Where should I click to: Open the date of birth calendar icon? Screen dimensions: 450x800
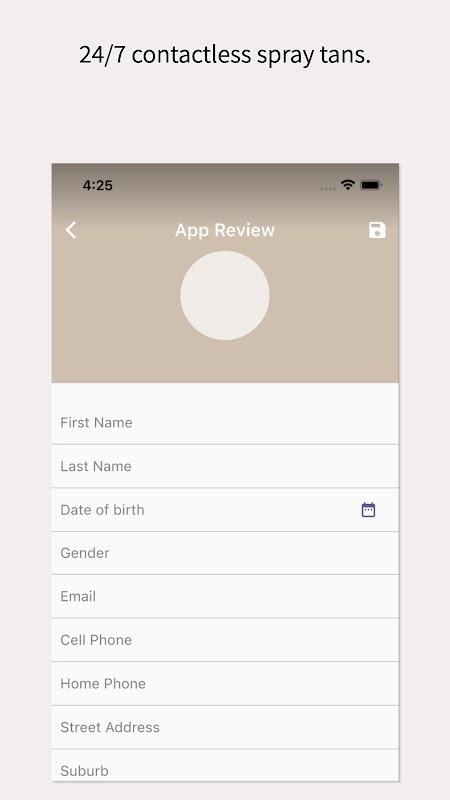(368, 510)
